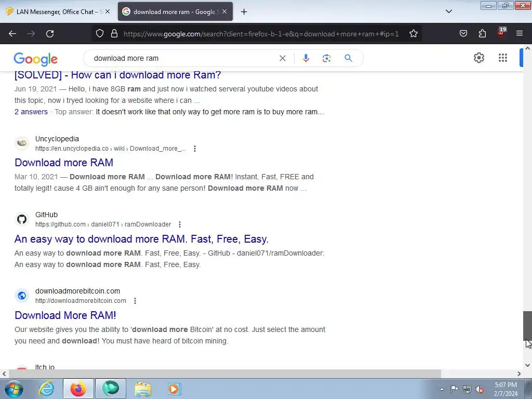Clear the search box with the X icon
532x399 pixels.
click(x=282, y=58)
